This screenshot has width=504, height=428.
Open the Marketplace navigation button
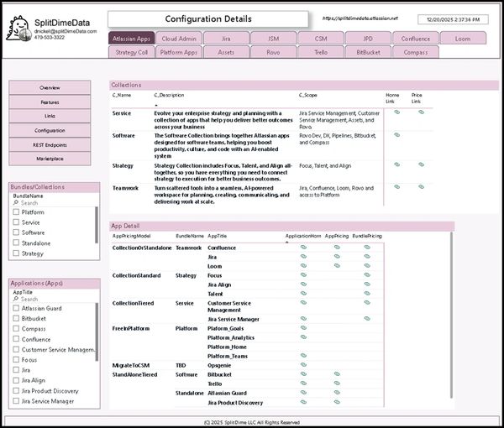50,159
